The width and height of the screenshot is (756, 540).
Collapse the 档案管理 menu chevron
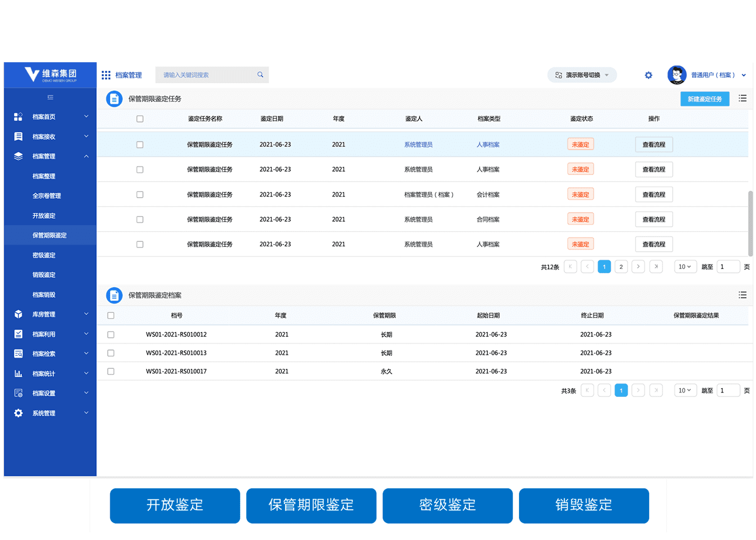pos(86,156)
